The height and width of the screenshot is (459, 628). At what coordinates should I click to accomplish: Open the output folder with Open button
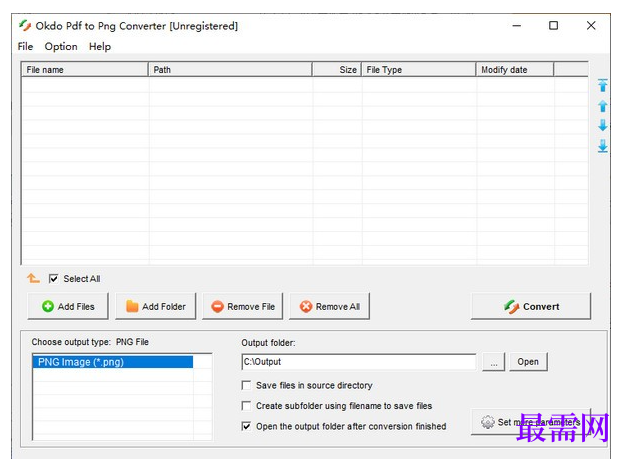click(x=528, y=362)
